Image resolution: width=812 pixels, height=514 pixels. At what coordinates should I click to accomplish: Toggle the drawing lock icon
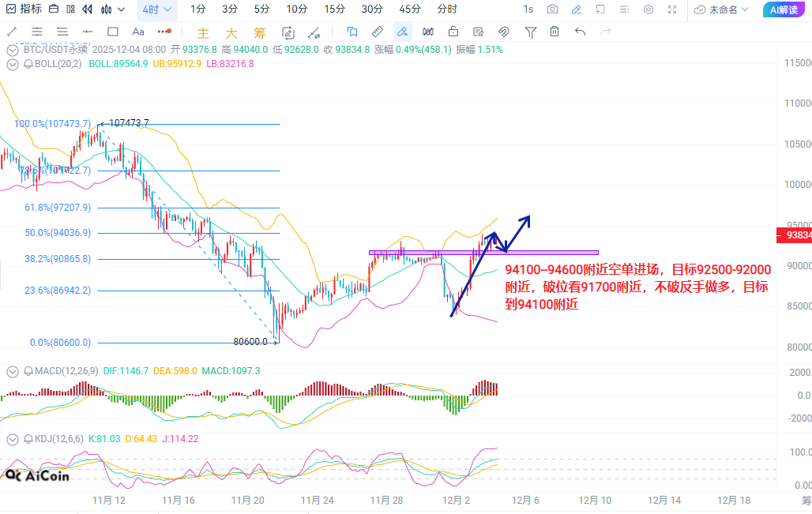pyautogui.click(x=453, y=32)
